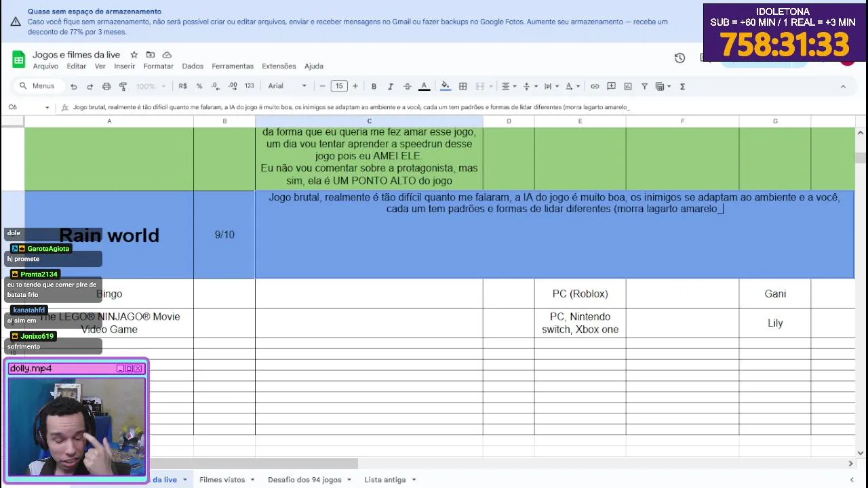This screenshot has height=488, width=868.
Task: Open text wrapping dropdown
Action: point(551,86)
